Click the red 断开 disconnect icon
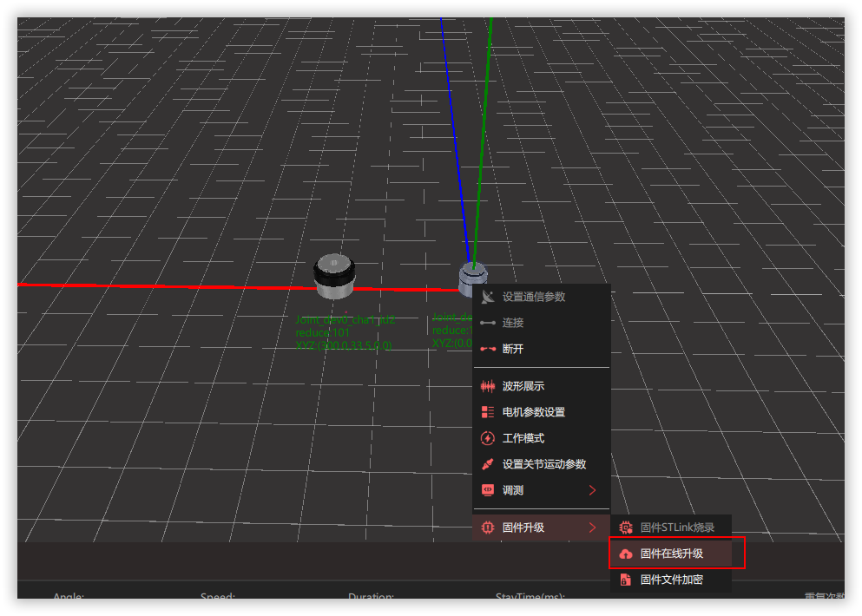This screenshot has height=616, width=862. 487,349
